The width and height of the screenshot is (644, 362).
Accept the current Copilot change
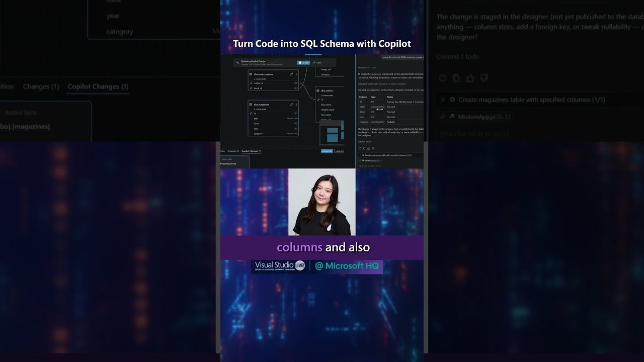(303, 62)
